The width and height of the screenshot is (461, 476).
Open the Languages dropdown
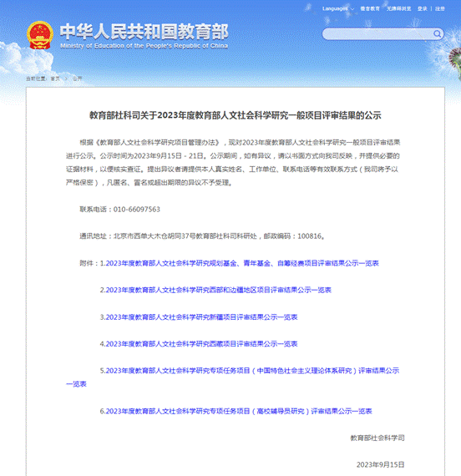338,9
